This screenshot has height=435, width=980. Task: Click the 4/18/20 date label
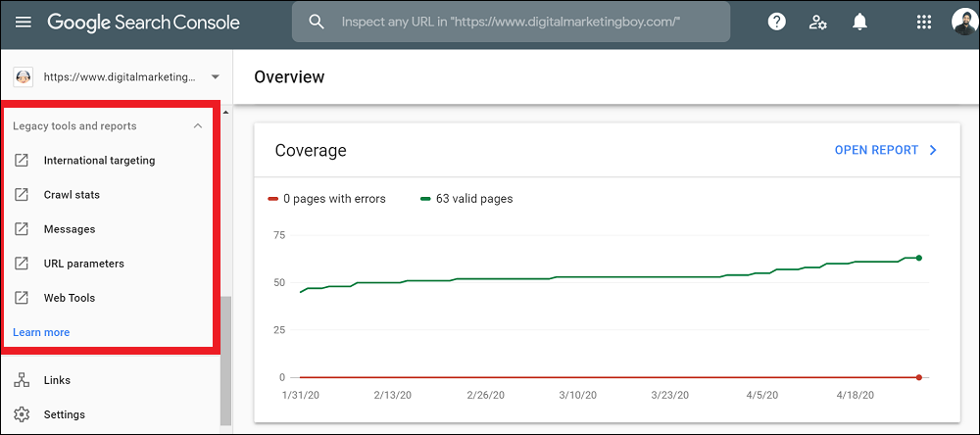(855, 395)
